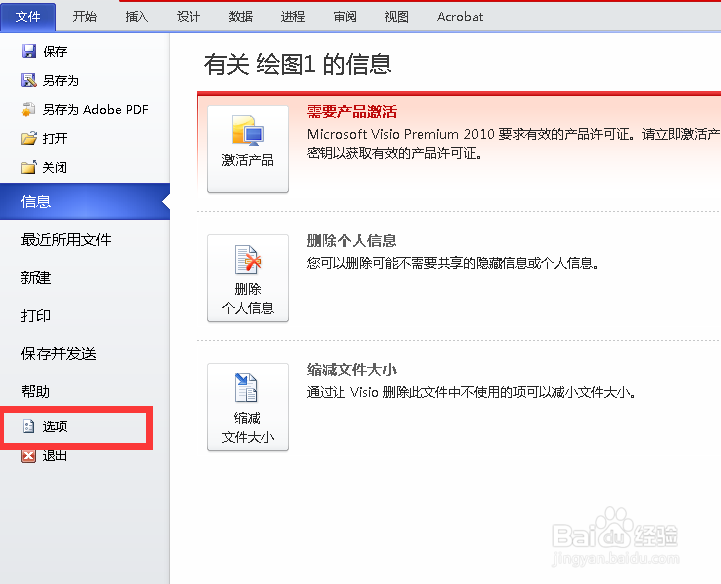Switch to the Insert (插入) tab
This screenshot has width=721, height=584.
(137, 17)
